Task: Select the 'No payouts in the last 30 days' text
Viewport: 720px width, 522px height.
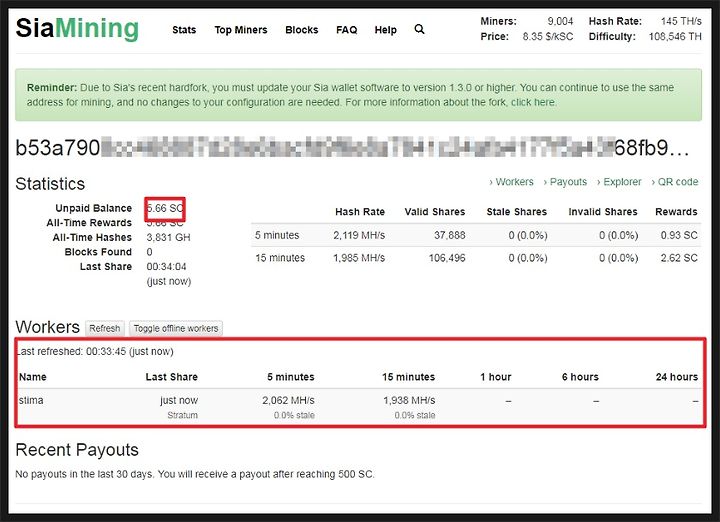Action: [84, 474]
